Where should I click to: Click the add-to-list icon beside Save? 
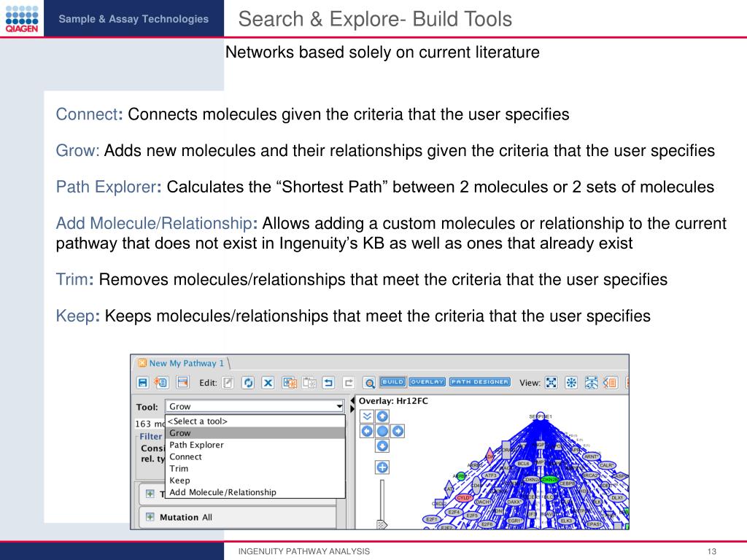tap(162, 382)
